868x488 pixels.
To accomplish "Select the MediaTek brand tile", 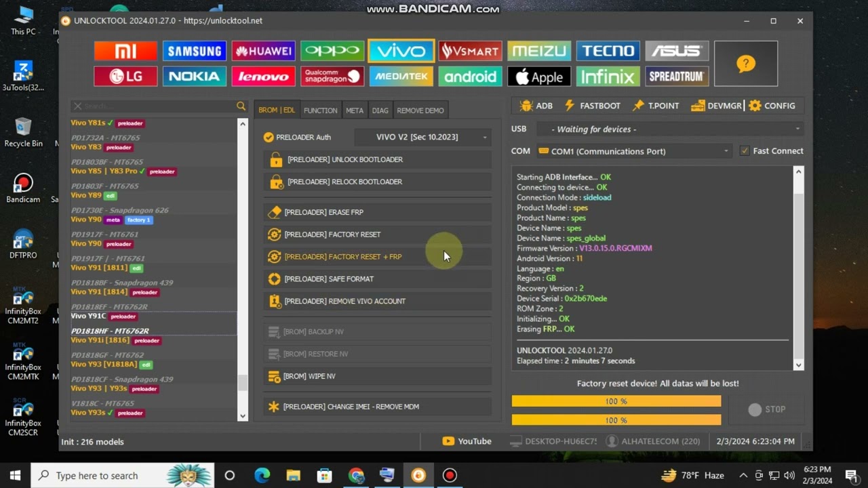I will click(401, 77).
